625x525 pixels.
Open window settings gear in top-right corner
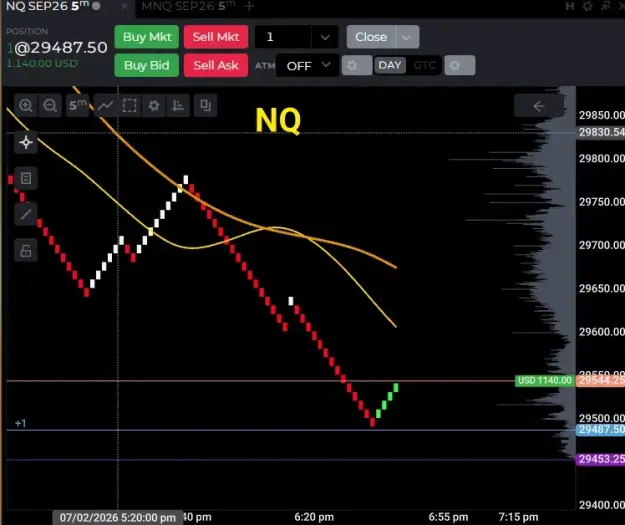click(587, 6)
